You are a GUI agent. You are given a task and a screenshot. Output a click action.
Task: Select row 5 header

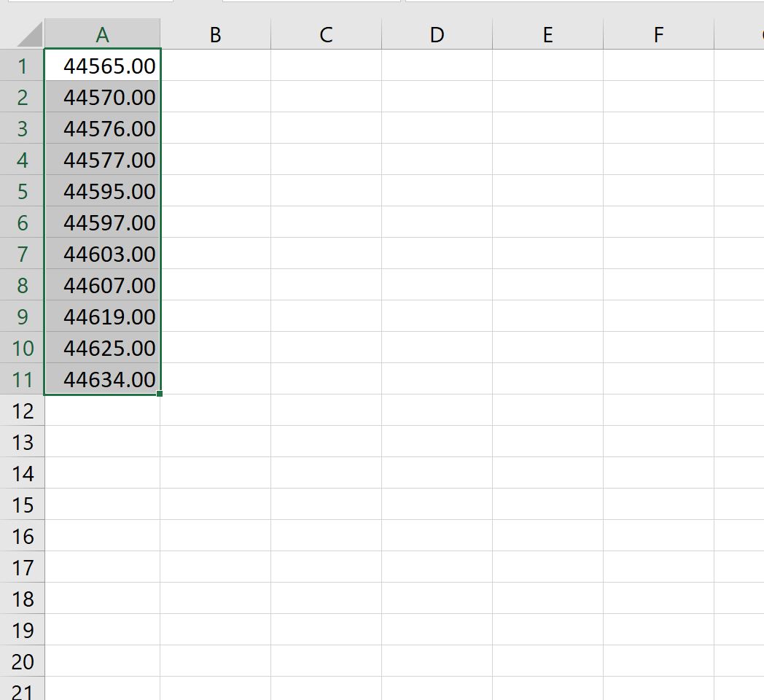click(x=22, y=190)
